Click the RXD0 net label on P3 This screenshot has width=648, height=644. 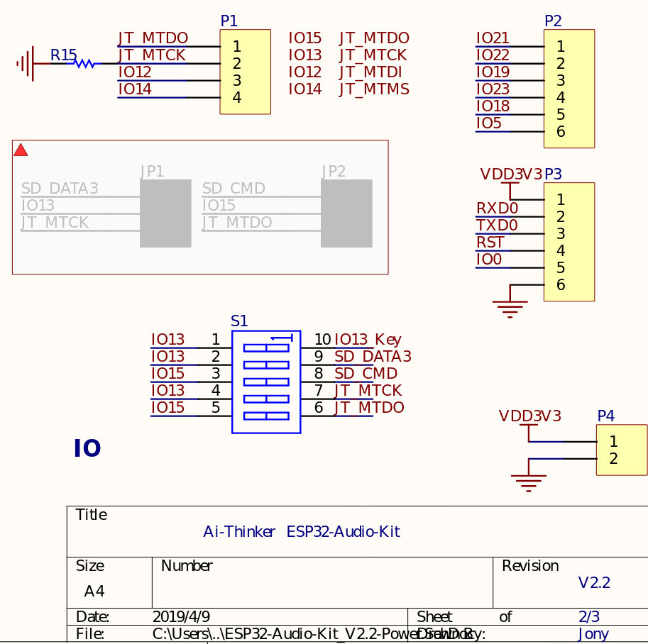point(497,209)
